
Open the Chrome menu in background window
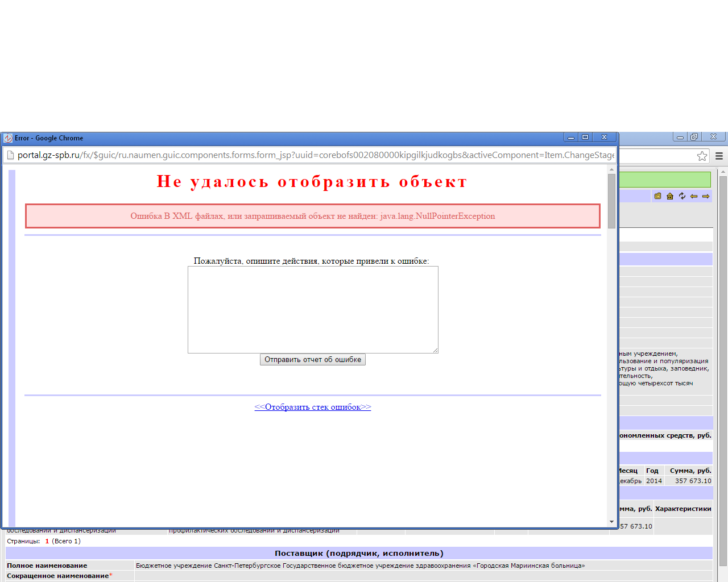[719, 156]
